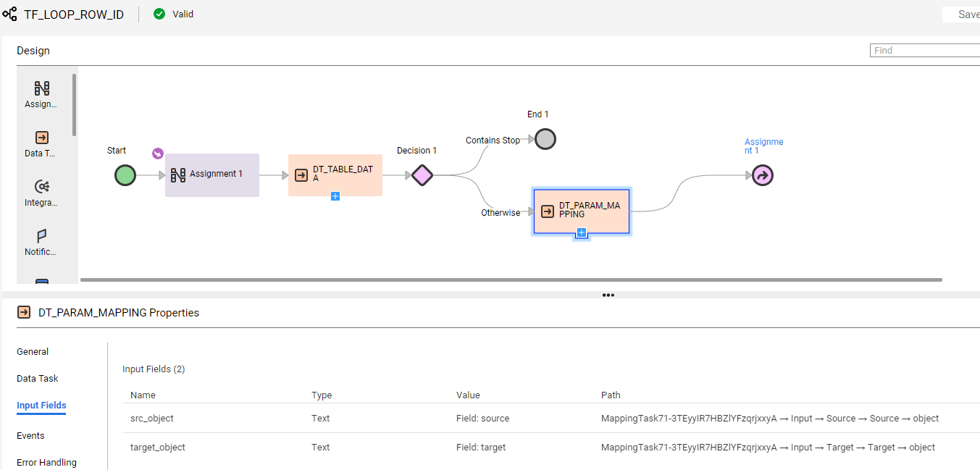Select the DT_TABLE_DATA data task box
This screenshot has height=470, width=980.
pos(335,175)
